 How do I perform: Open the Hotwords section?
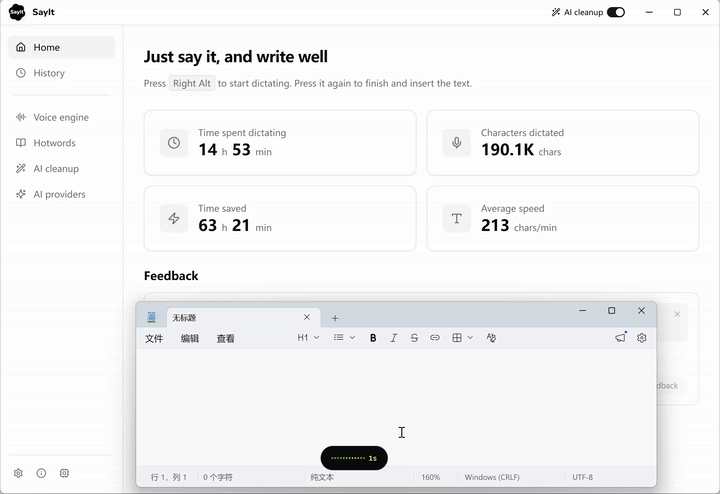pyautogui.click(x=62, y=143)
